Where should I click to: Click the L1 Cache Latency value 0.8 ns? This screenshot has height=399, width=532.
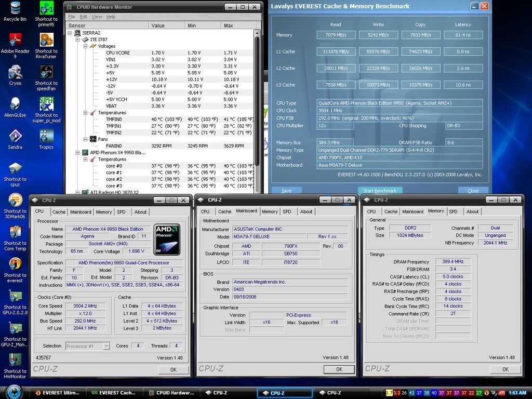click(463, 51)
